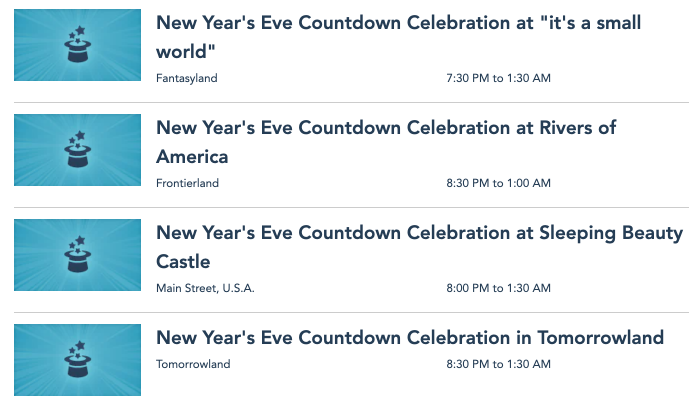Click the Main Street, U.S.A. location label

pos(205,288)
